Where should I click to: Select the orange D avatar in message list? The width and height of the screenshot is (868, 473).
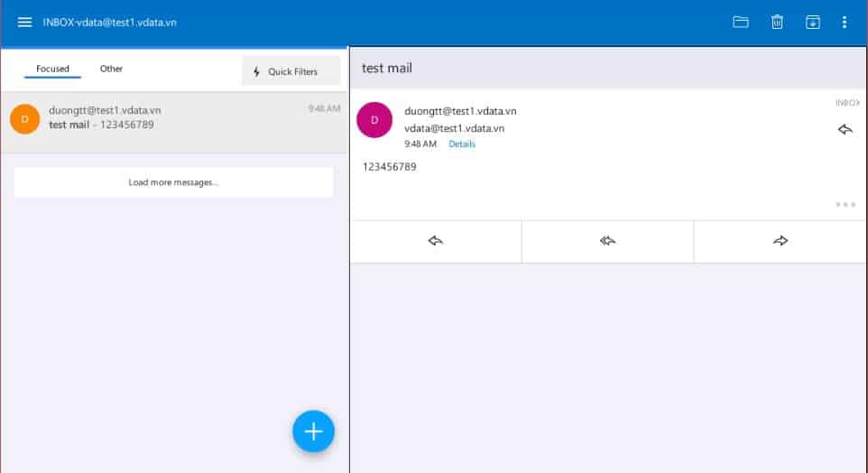24,118
